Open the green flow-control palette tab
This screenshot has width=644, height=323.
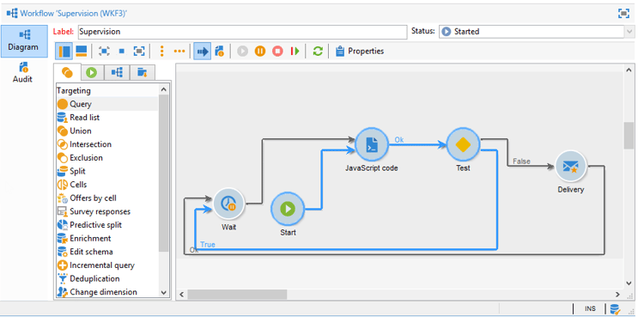pos(92,73)
